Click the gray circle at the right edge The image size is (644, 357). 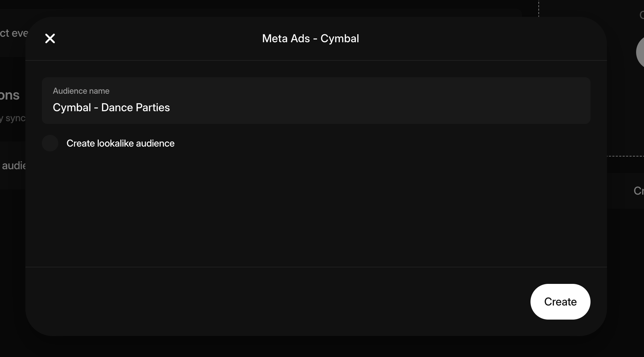click(640, 53)
